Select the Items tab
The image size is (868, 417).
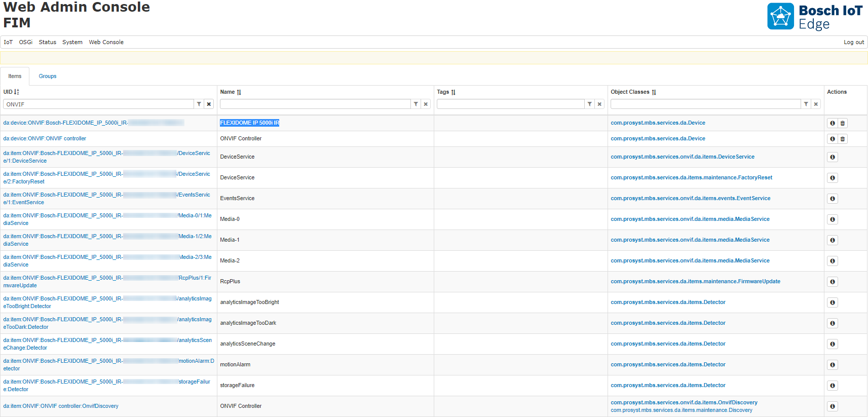click(15, 76)
